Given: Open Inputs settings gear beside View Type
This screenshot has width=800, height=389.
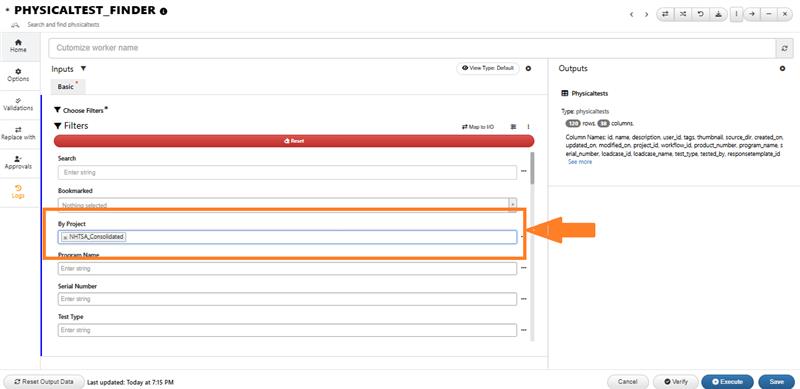Looking at the screenshot, I should (528, 68).
